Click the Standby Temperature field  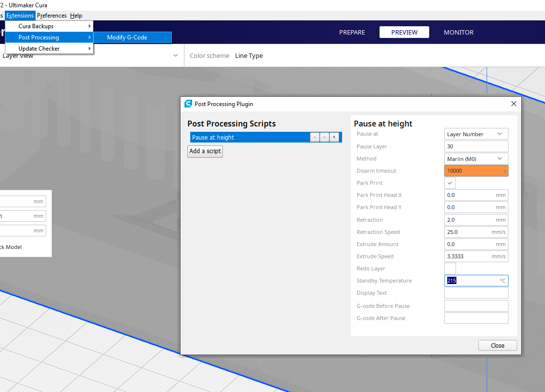click(x=476, y=281)
